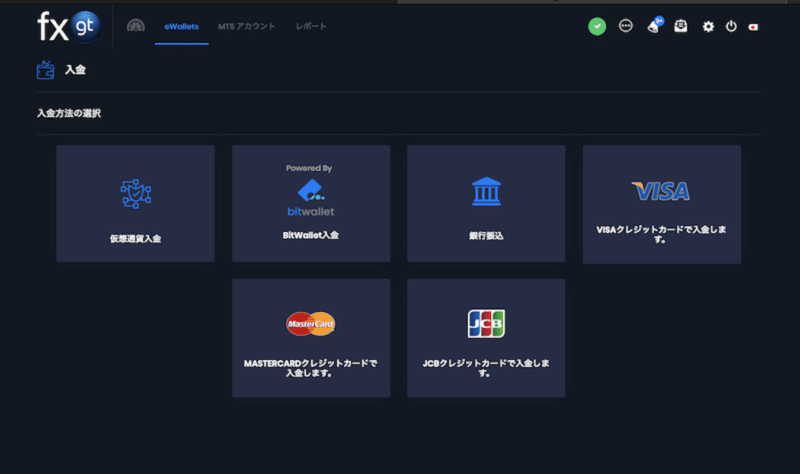This screenshot has width=800, height=474.
Task: Select the MASTERCARD credit card deposit card
Action: (311, 338)
